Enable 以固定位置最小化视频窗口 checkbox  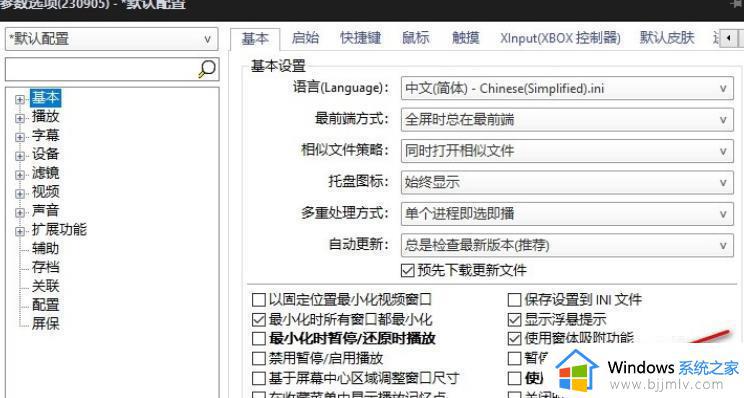[x=259, y=300]
